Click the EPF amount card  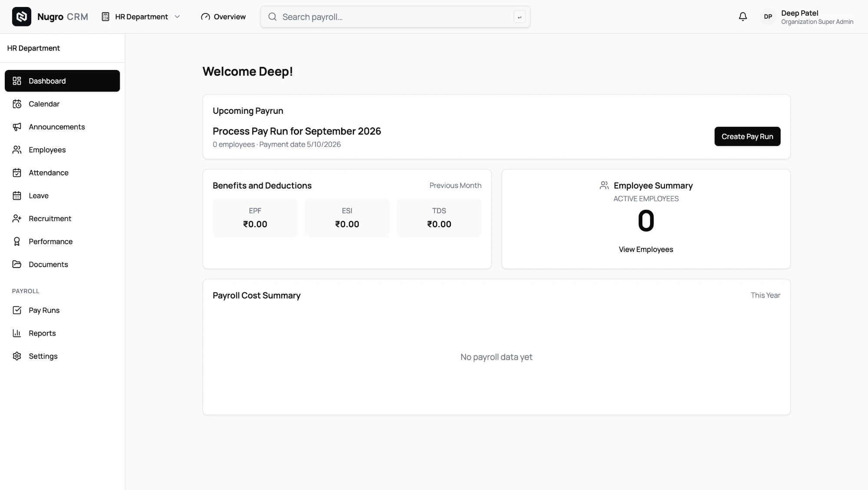pos(255,218)
